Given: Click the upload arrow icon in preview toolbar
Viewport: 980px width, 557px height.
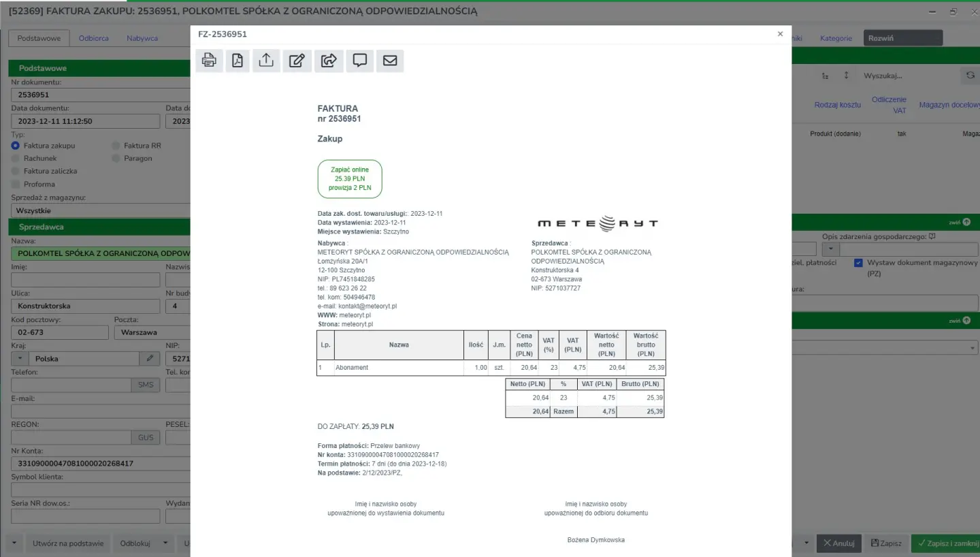Looking at the screenshot, I should coord(266,61).
